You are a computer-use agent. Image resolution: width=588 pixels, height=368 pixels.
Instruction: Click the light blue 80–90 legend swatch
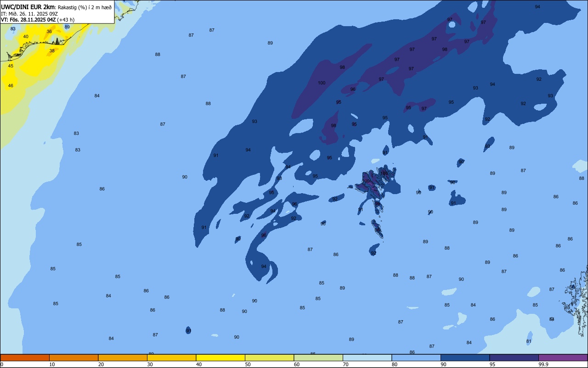pos(416,357)
